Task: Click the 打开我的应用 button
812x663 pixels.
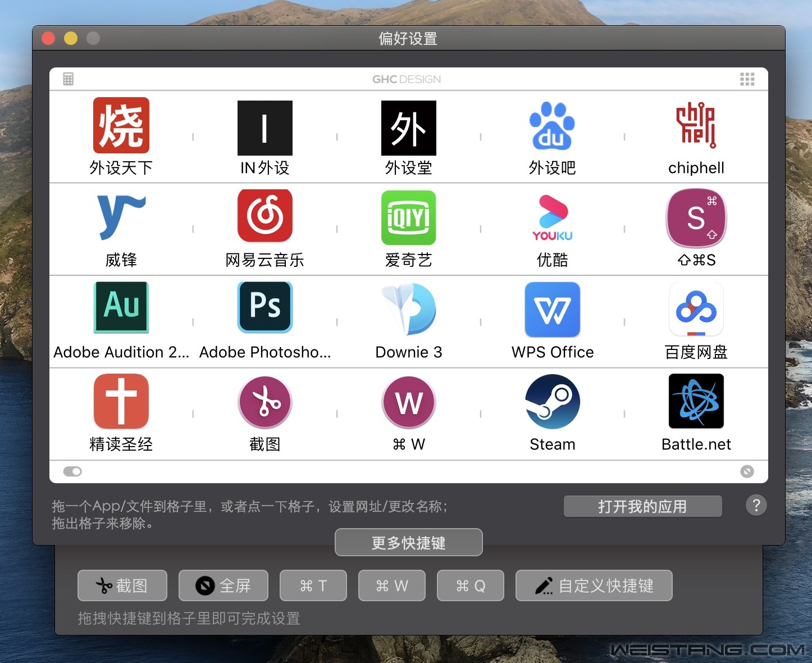Action: [643, 506]
